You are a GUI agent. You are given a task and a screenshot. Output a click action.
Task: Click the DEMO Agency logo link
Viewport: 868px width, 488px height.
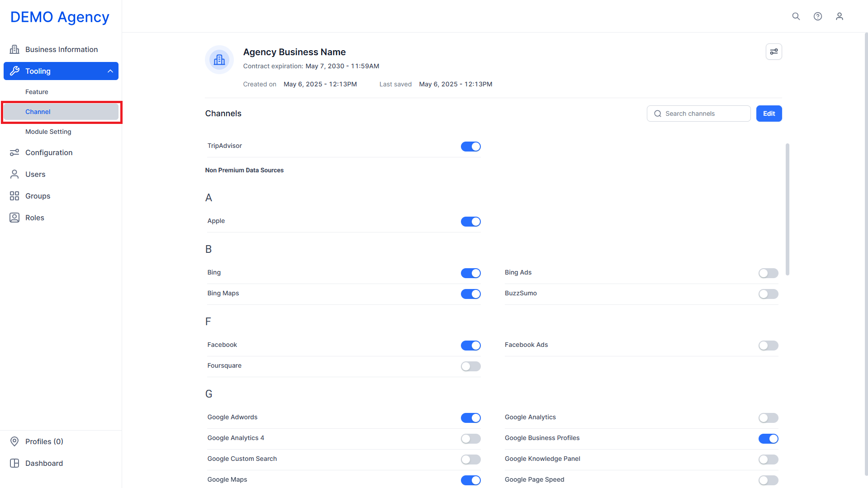click(x=60, y=17)
